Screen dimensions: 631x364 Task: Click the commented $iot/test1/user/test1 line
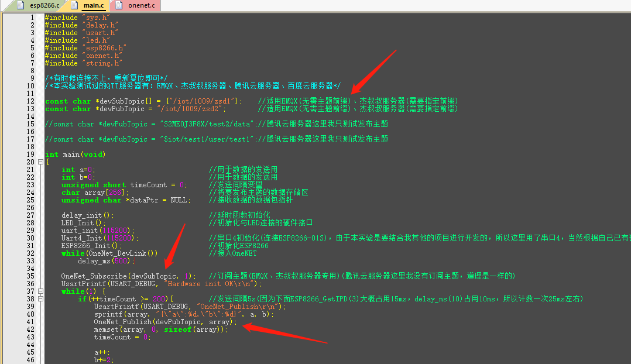217,139
